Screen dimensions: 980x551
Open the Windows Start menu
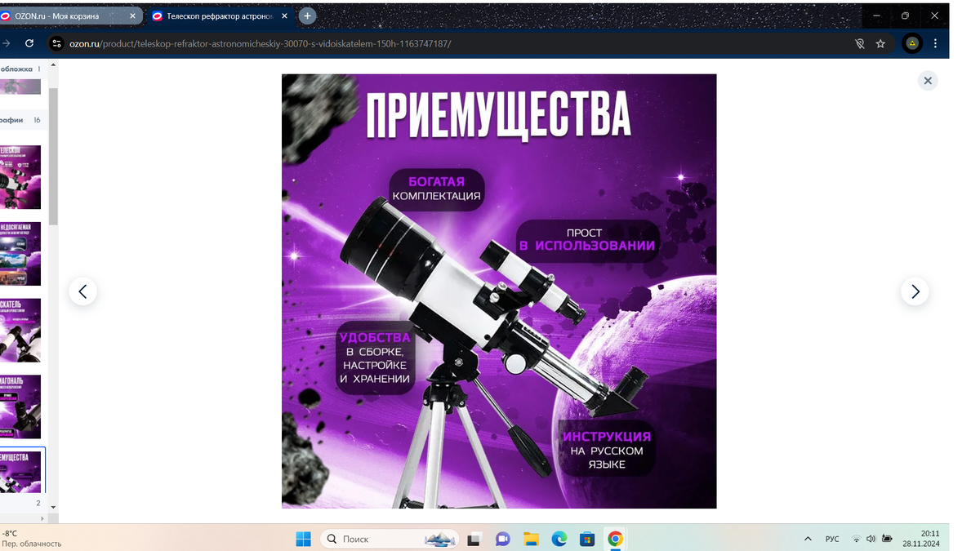coord(303,539)
